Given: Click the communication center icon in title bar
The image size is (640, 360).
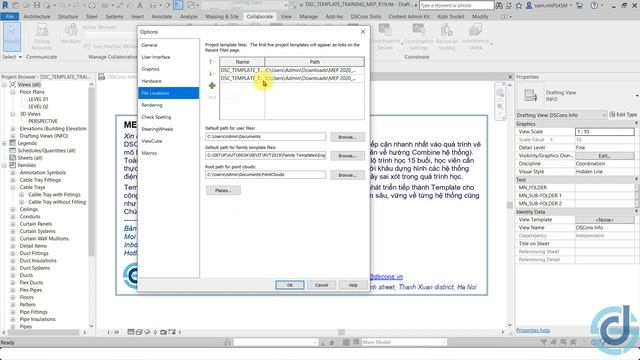Looking at the screenshot, I should point(509,5).
